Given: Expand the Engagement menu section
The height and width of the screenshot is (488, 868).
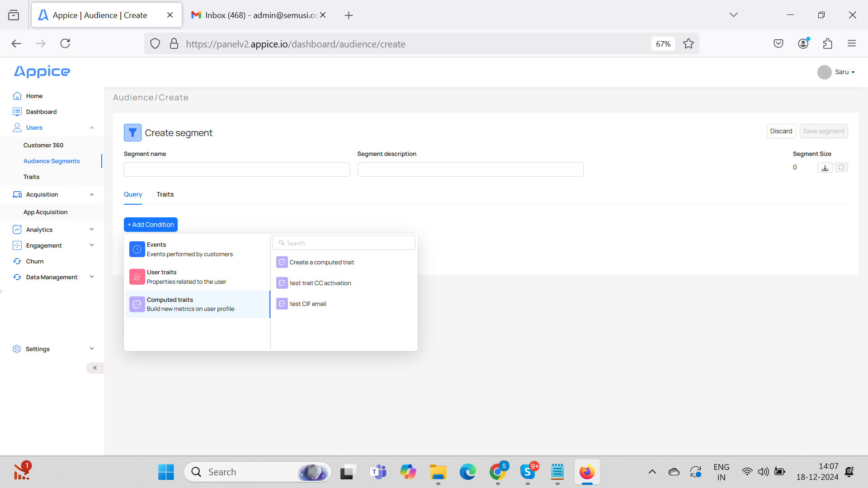Looking at the screenshot, I should 92,245.
